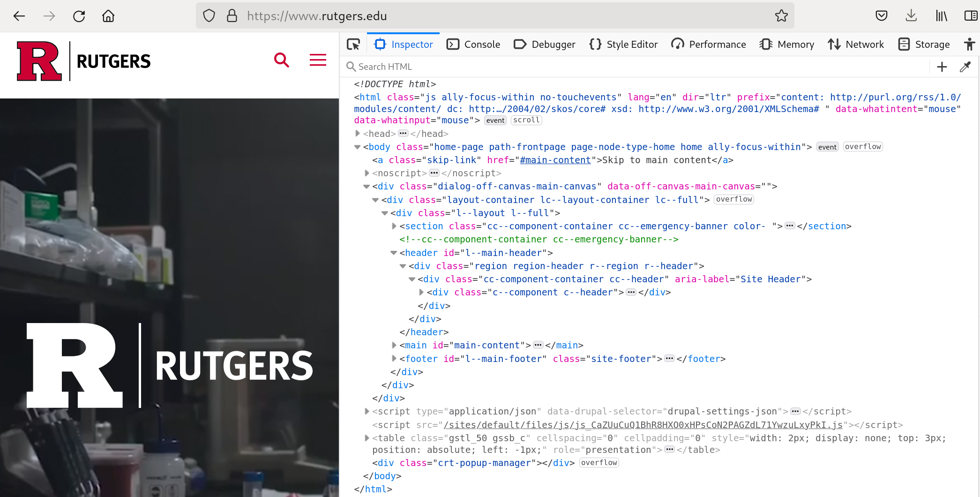
Task: Click the eyedropper color picker icon
Action: point(965,67)
